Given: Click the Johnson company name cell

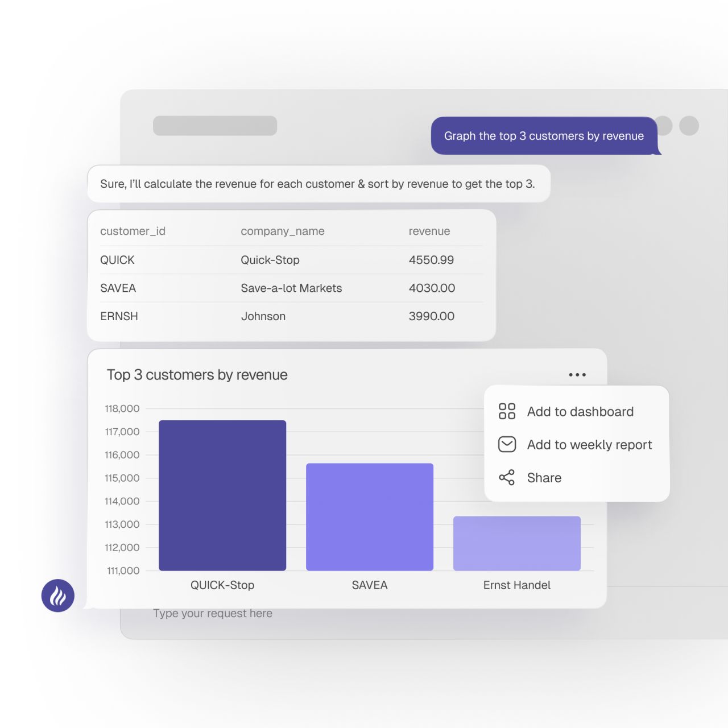Looking at the screenshot, I should pyautogui.click(x=263, y=316).
